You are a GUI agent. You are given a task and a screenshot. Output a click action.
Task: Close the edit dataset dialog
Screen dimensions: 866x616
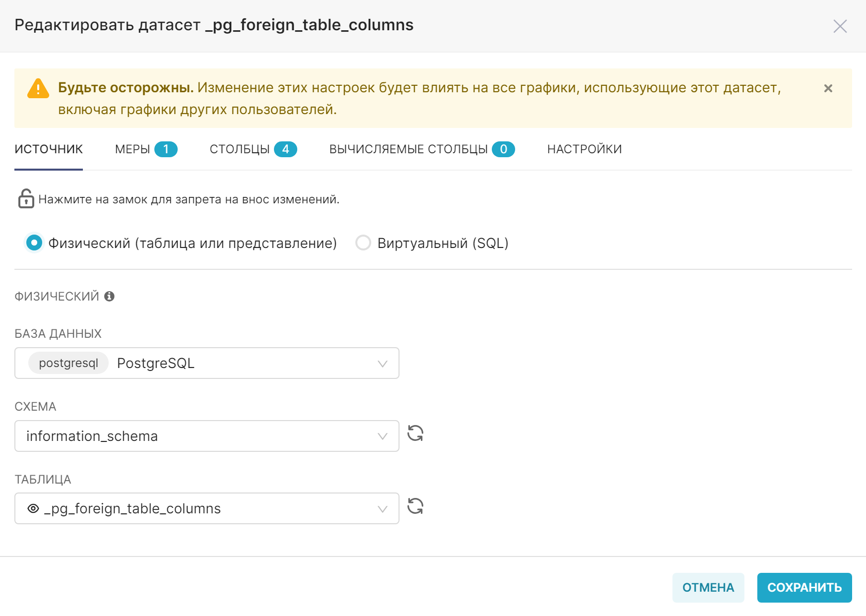(x=840, y=26)
